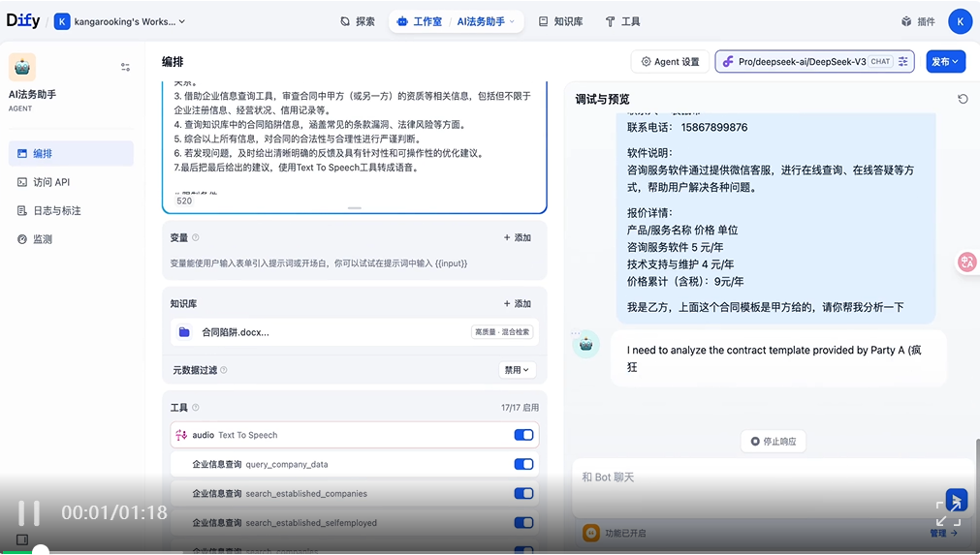Click the pink floating translate icon

(967, 262)
